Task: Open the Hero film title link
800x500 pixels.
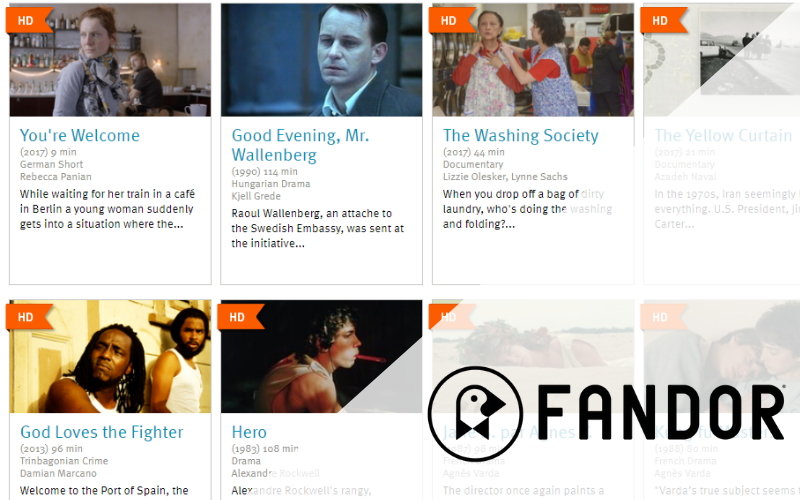Action: click(x=249, y=432)
